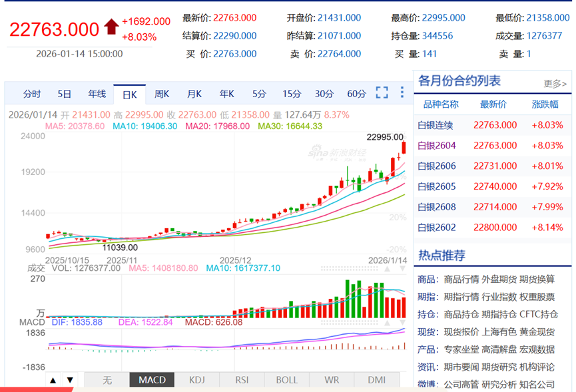Open the 月K monthly chart tab
576x392 pixels.
coord(194,94)
